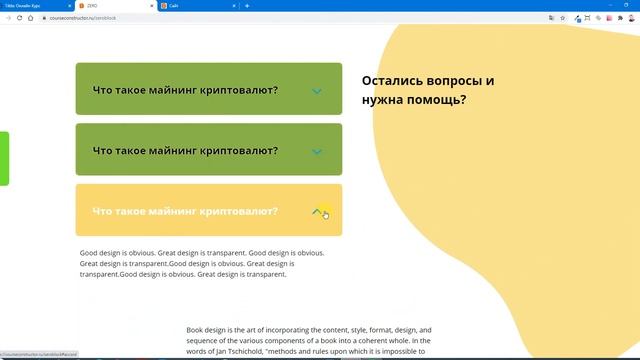Click the "Good design is obvious" answer text
This screenshot has width=640, height=360.
tap(202, 263)
